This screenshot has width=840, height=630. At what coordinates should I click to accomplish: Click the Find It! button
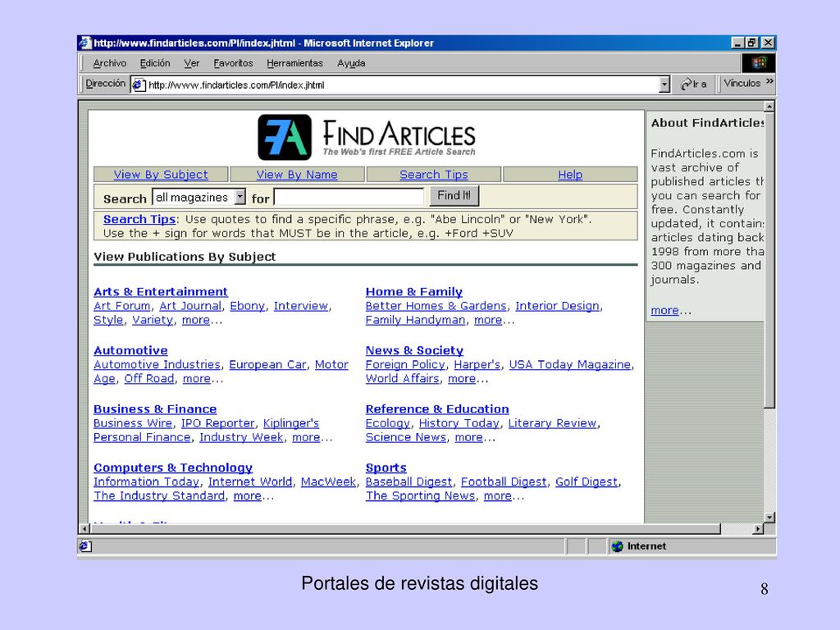tap(454, 195)
